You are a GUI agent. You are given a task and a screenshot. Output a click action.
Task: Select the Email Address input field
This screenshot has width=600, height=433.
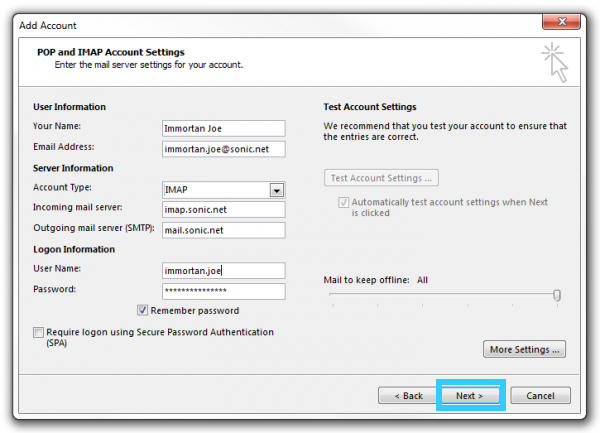click(224, 149)
